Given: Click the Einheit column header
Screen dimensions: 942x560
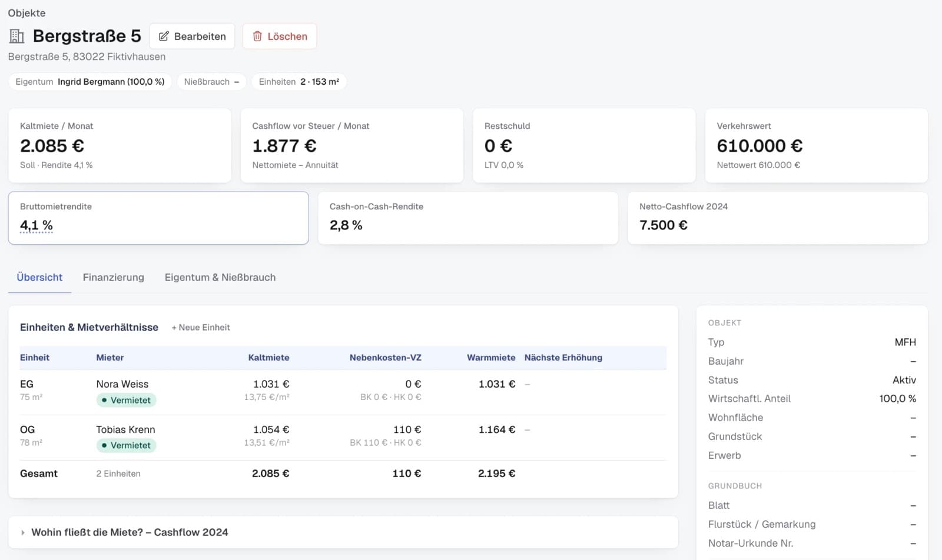Looking at the screenshot, I should pyautogui.click(x=35, y=358).
